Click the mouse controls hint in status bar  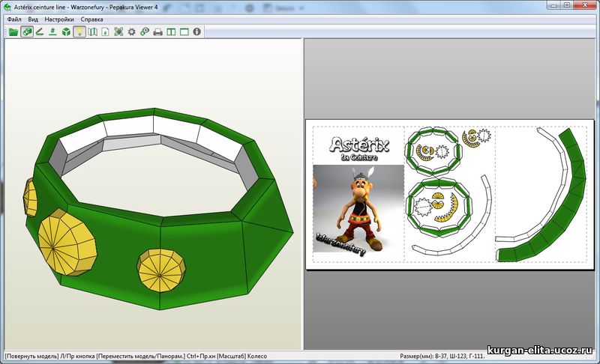pyautogui.click(x=136, y=356)
